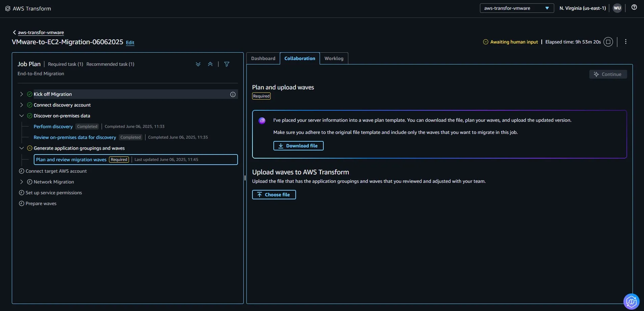Click the info icon on Kick off Migration

click(x=233, y=94)
